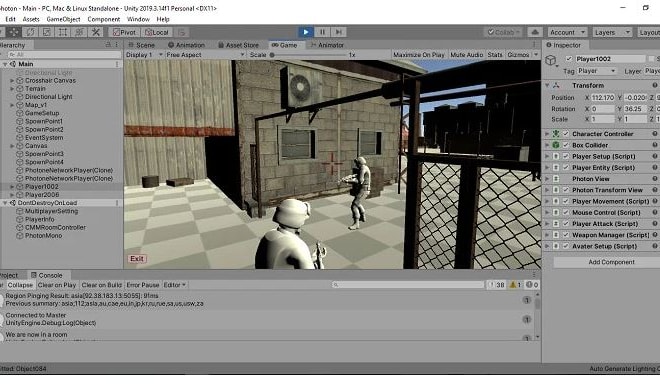Toggle Local handle rotation

coord(157,32)
